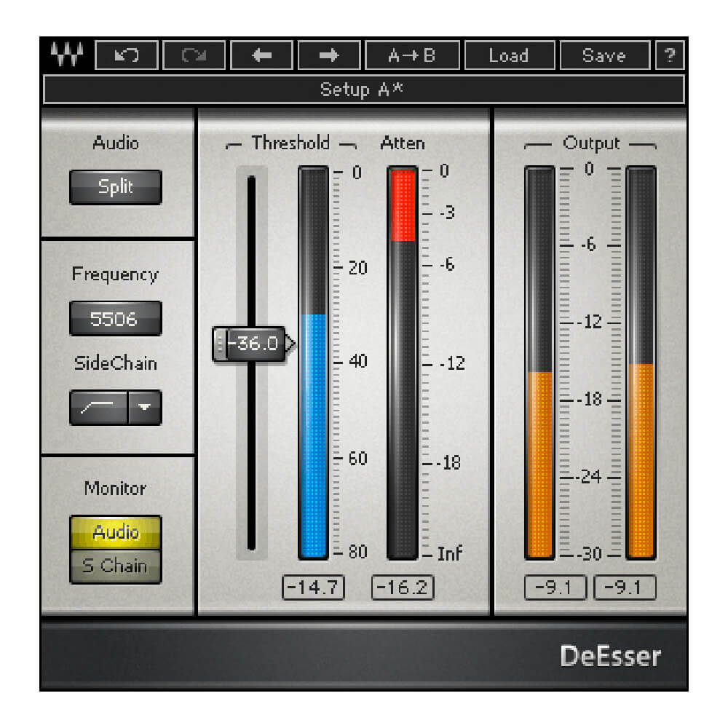Set Monitor to Audio

116,532
